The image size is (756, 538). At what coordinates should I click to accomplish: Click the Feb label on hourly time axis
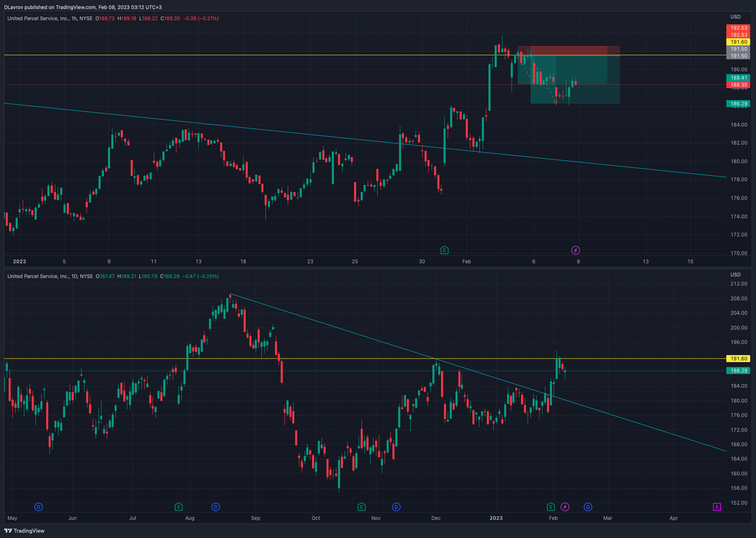467,262
